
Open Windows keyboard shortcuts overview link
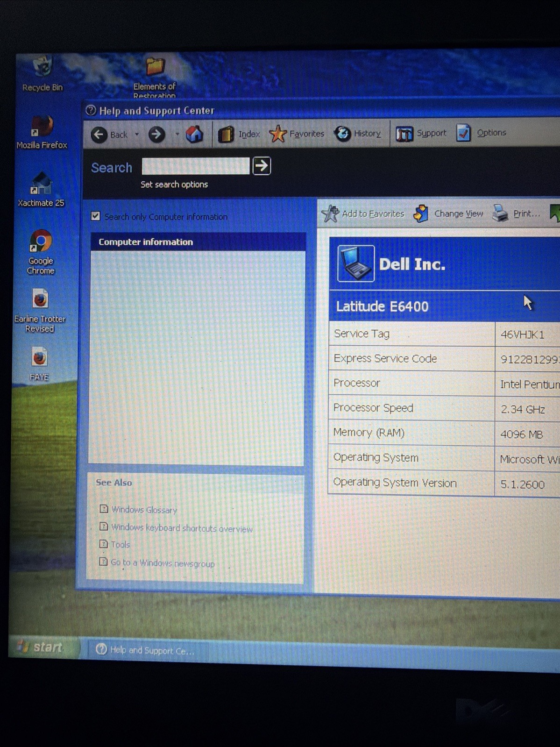tap(182, 528)
